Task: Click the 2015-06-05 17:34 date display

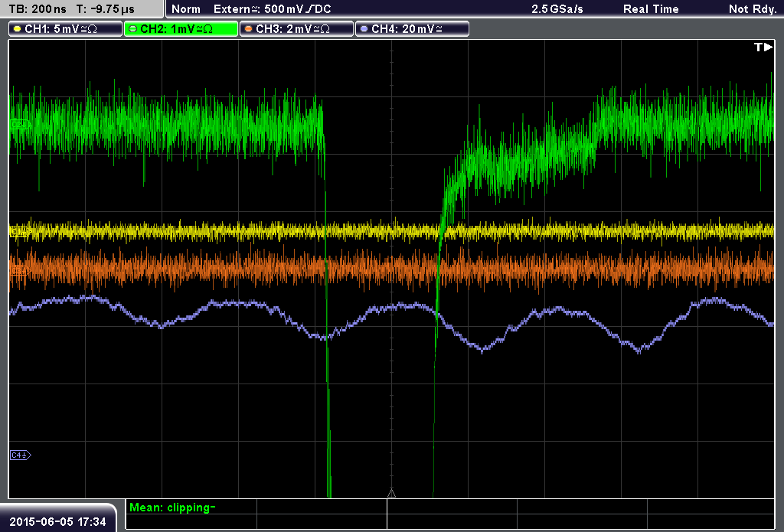Action: pyautogui.click(x=58, y=522)
